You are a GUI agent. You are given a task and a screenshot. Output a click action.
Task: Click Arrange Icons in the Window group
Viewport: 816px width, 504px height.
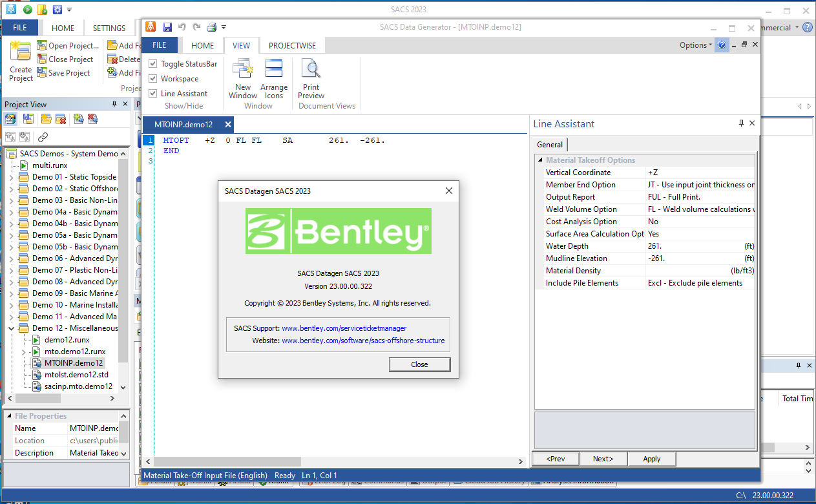(274, 78)
